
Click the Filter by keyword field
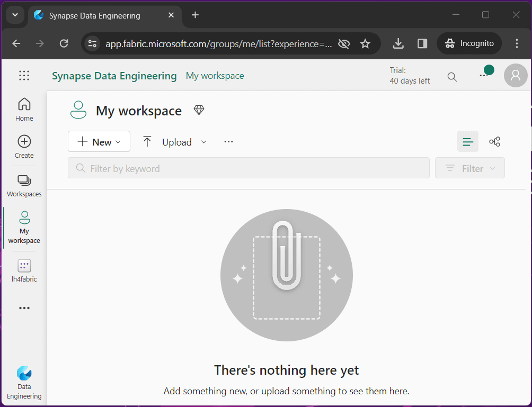click(x=249, y=168)
